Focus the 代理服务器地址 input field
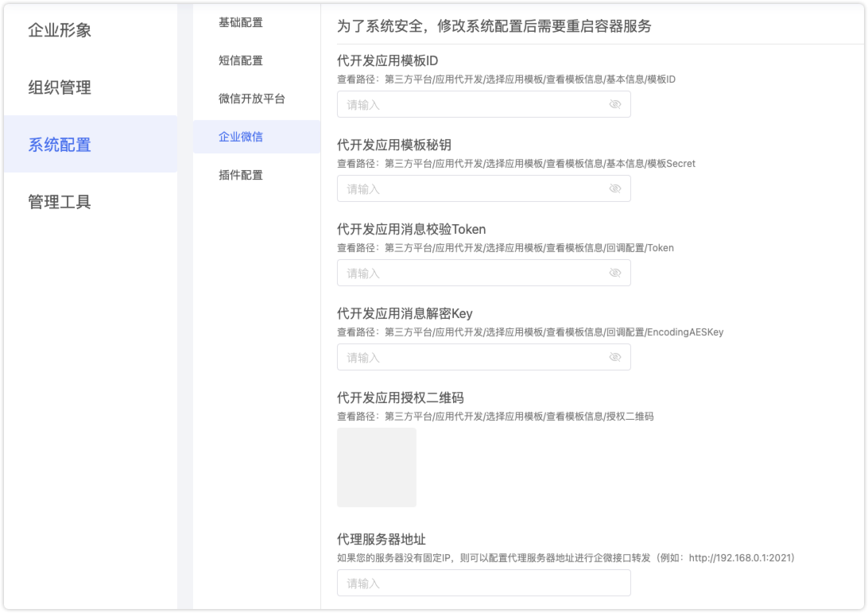 [x=483, y=584]
